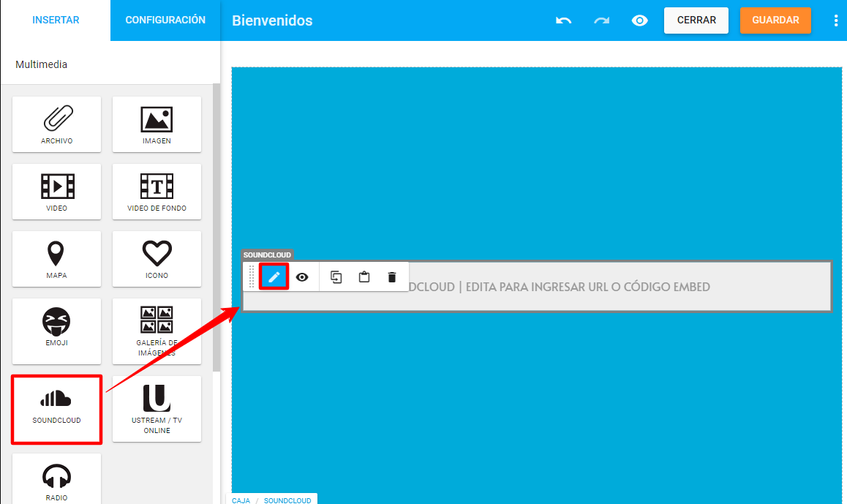The image size is (847, 504).
Task: Click the Multimedia section heading
Action: (42, 64)
